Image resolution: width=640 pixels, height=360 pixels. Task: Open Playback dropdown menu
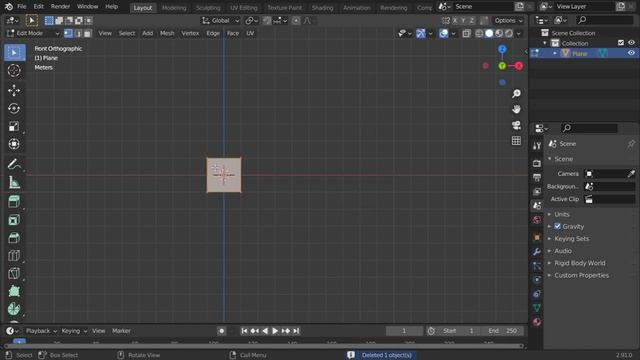(41, 331)
